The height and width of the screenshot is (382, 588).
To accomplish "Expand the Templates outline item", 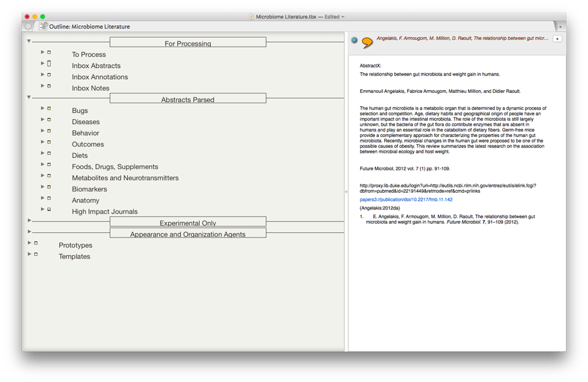I will [29, 254].
